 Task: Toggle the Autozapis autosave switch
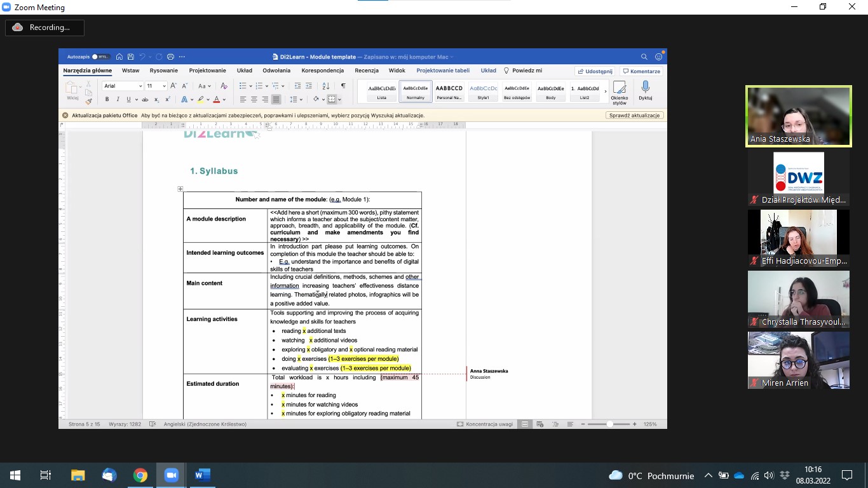point(101,57)
